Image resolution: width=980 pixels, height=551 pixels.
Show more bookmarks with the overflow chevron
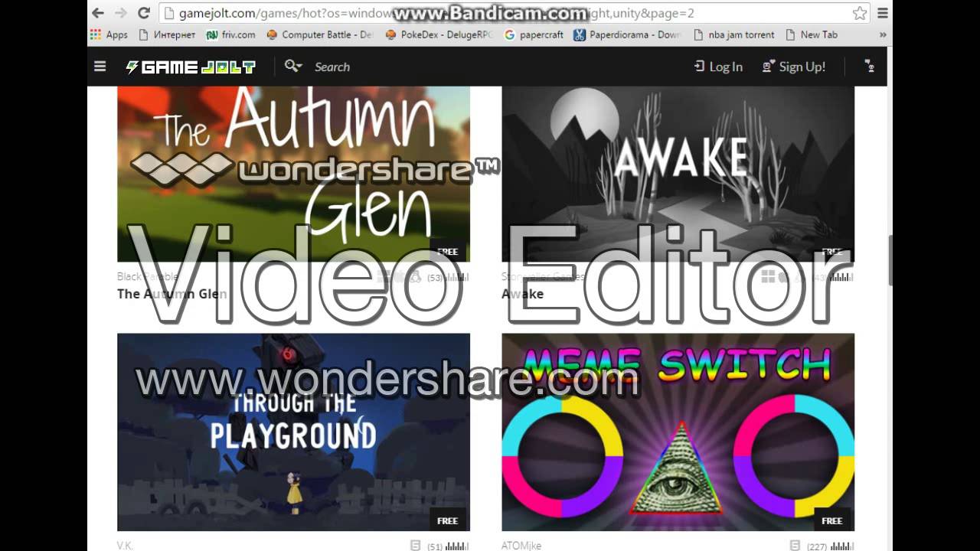[883, 34]
